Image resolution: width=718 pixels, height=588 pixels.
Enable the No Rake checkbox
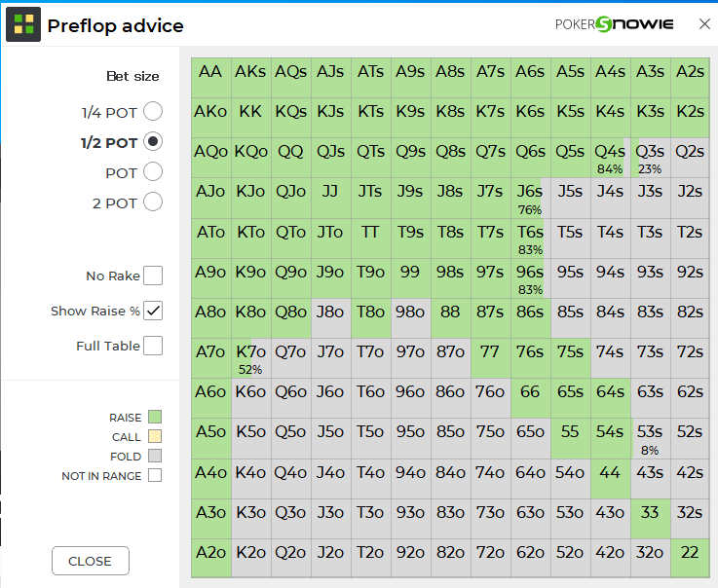coord(153,276)
